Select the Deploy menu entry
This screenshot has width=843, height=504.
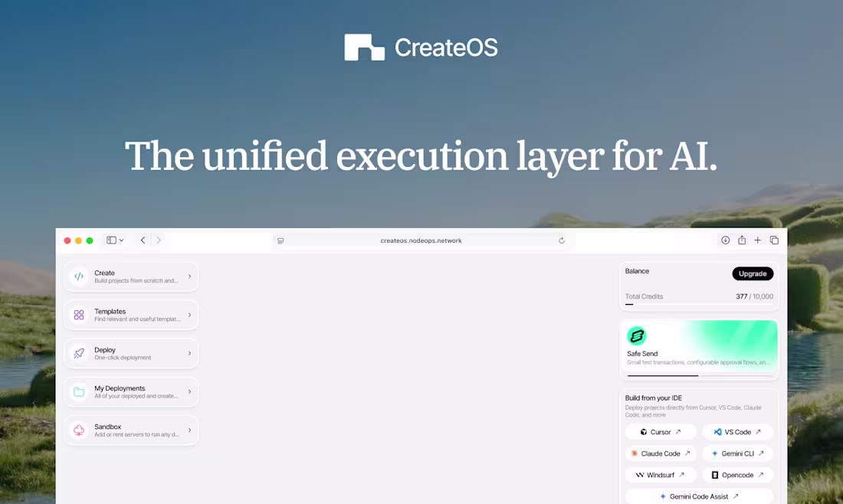pyautogui.click(x=131, y=354)
